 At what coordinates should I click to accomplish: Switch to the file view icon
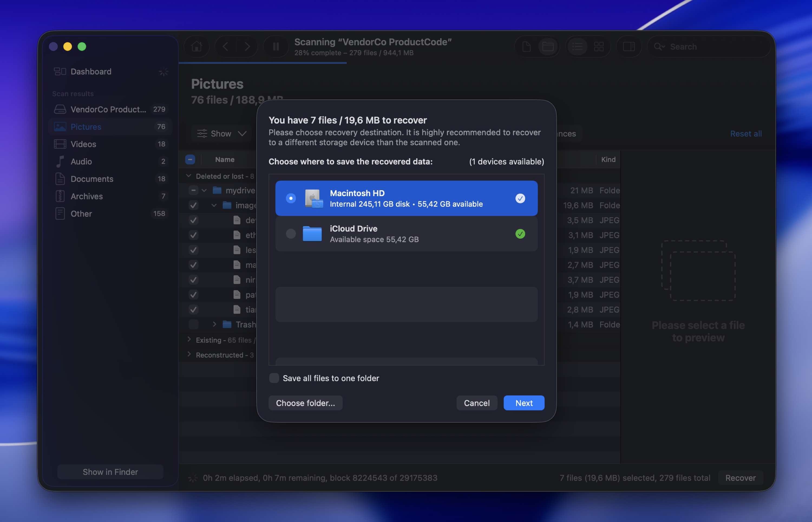[x=526, y=46]
